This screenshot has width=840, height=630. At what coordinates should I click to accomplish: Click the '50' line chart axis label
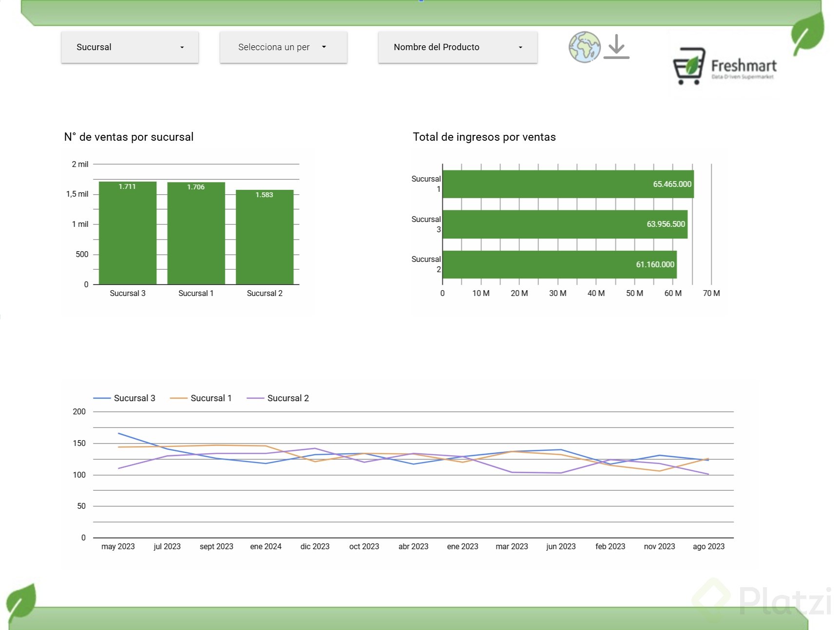click(x=81, y=506)
